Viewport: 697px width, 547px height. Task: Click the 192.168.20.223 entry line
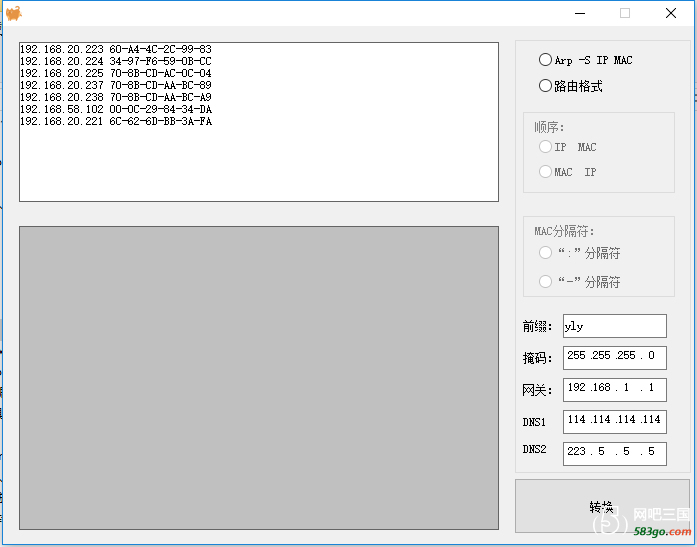tap(115, 49)
